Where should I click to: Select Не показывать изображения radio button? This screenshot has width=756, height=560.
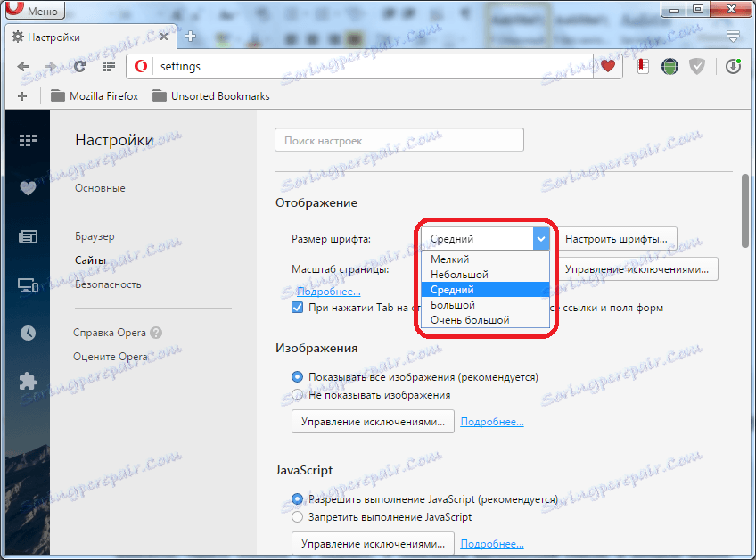point(297,394)
